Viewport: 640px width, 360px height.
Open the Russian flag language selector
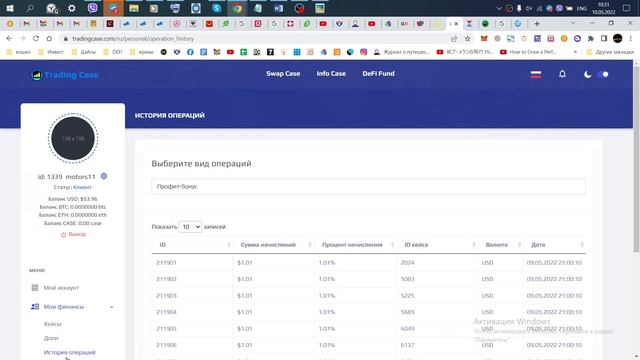[536, 74]
